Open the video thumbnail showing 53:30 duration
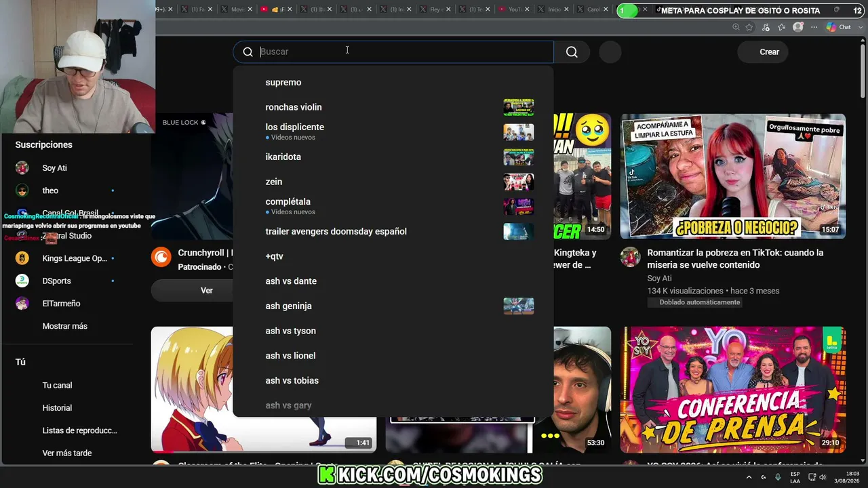This screenshot has height=488, width=868. [582, 390]
